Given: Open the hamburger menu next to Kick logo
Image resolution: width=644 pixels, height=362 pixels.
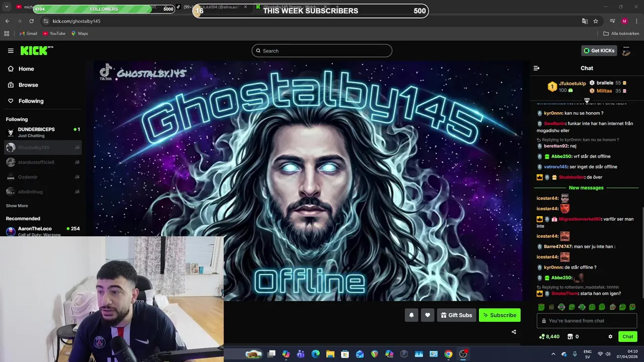Looking at the screenshot, I should pos(11,51).
